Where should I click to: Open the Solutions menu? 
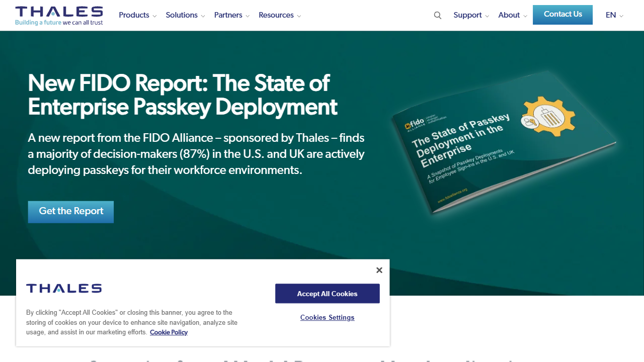182,15
